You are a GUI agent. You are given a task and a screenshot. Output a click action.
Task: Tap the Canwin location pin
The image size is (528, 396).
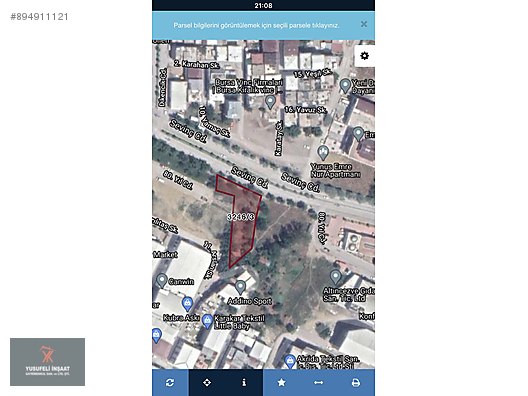(162, 280)
